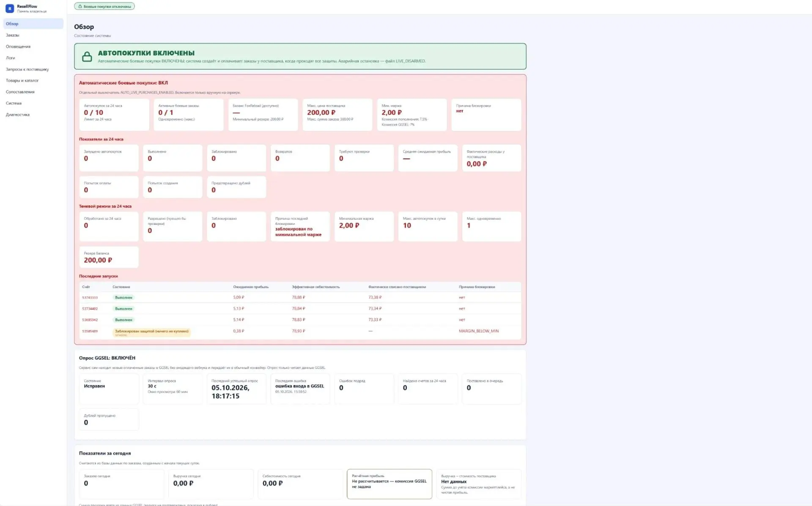Click the MARGIN_BELOW_MIN block reason
Viewport: 812px width, 506px height.
coord(479,331)
